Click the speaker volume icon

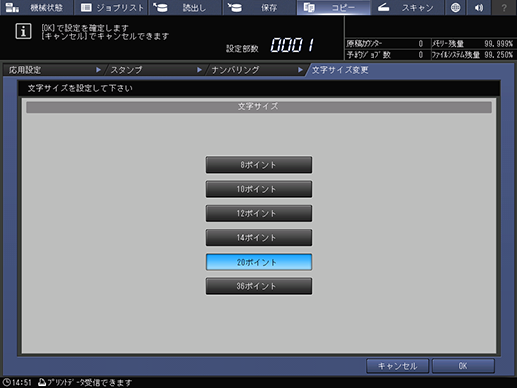coord(479,7)
